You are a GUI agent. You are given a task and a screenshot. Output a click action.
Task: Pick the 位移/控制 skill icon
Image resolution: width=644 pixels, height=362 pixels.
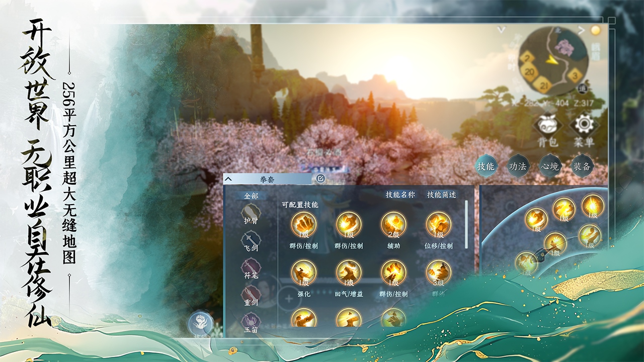click(x=439, y=224)
